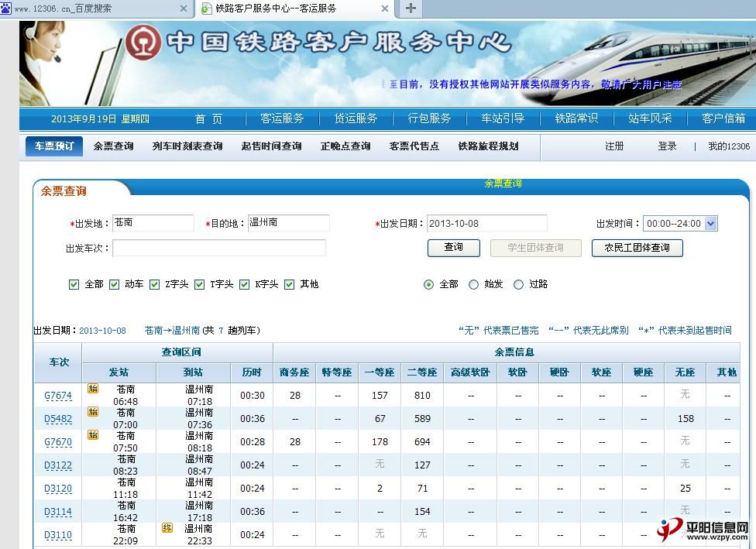
Task: Click the 始 origin icon for D5482
Action: [93, 411]
